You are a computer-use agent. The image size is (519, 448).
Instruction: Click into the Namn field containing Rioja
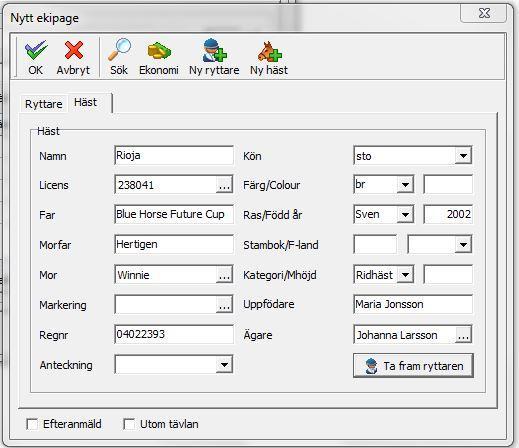[x=174, y=155]
